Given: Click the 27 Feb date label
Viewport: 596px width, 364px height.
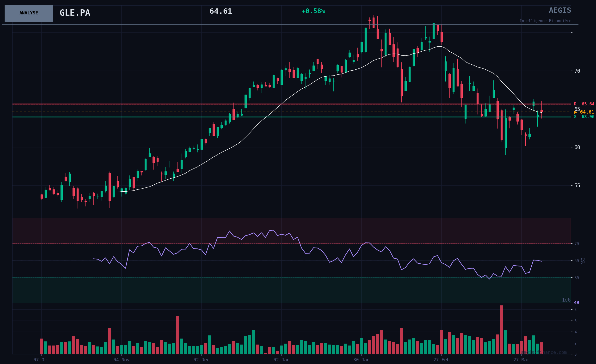Looking at the screenshot, I should click(441, 360).
